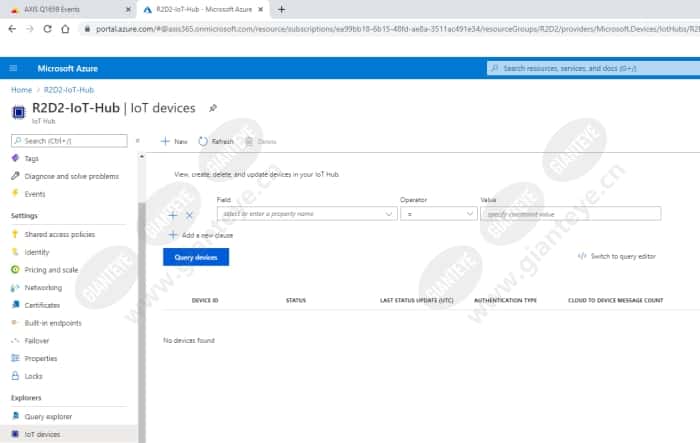The height and width of the screenshot is (443, 700).
Task: Click the disabled Delete button
Action: 261,142
